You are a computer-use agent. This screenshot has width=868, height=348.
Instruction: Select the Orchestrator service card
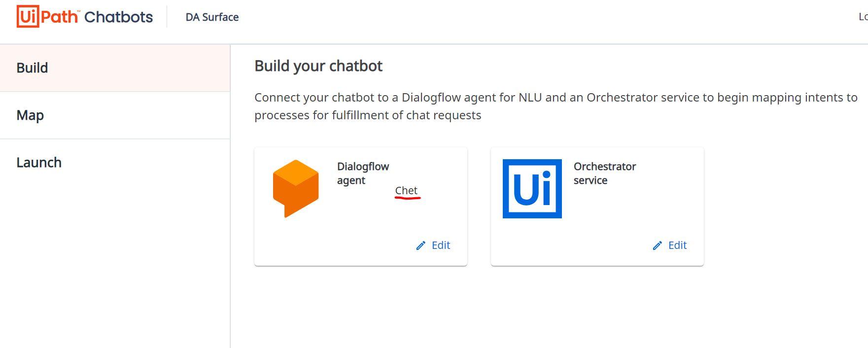coord(597,207)
